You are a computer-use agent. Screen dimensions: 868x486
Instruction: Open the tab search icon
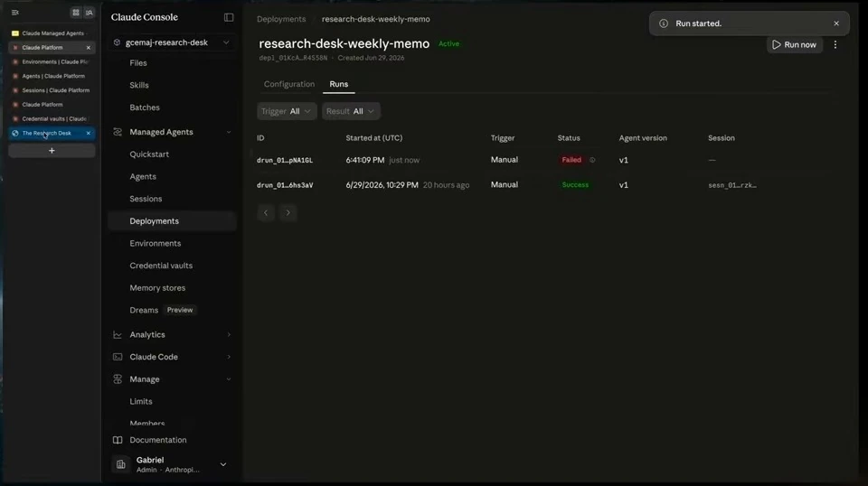[x=89, y=12]
